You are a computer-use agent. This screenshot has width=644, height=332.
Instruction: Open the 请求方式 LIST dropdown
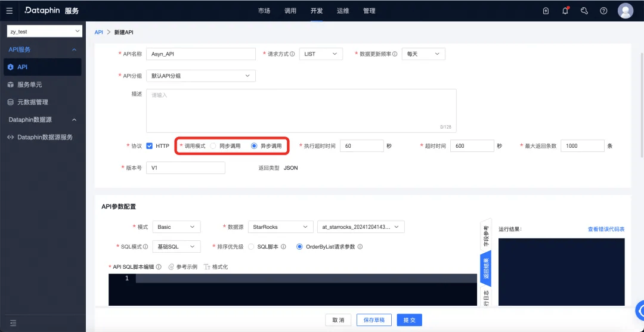(x=321, y=54)
